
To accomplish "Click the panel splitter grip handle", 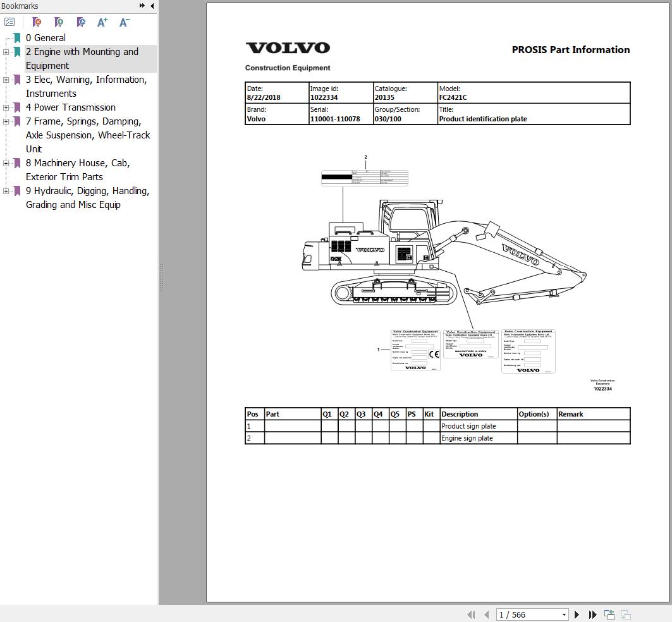I will tap(162, 277).
